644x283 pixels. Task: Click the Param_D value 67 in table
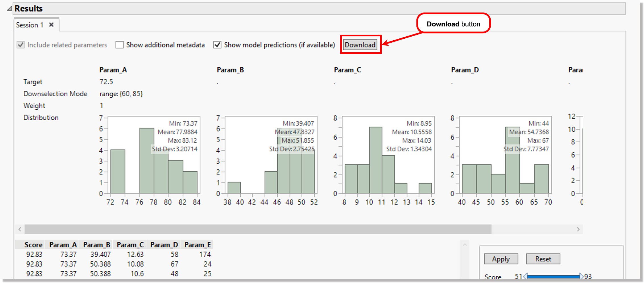174,264
